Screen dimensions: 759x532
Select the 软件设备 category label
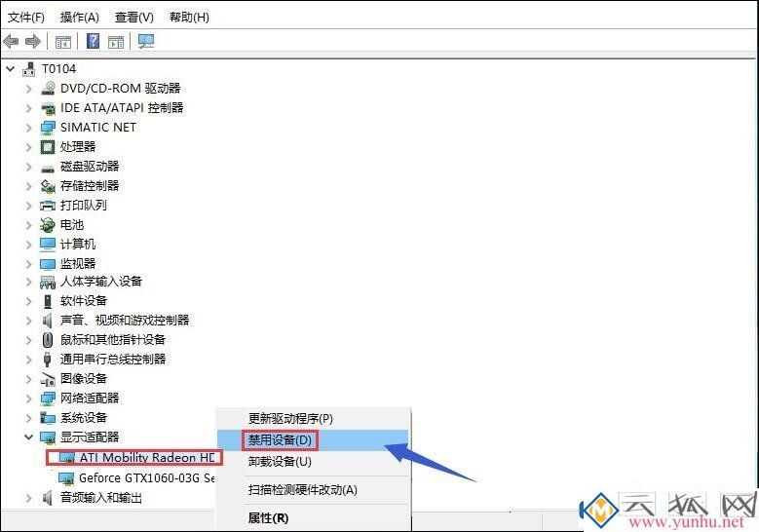coord(83,301)
